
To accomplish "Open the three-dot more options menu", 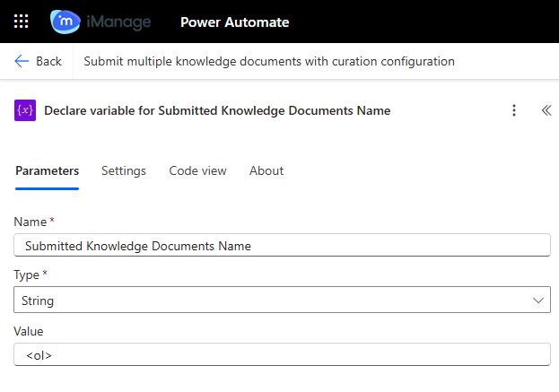I will click(514, 110).
